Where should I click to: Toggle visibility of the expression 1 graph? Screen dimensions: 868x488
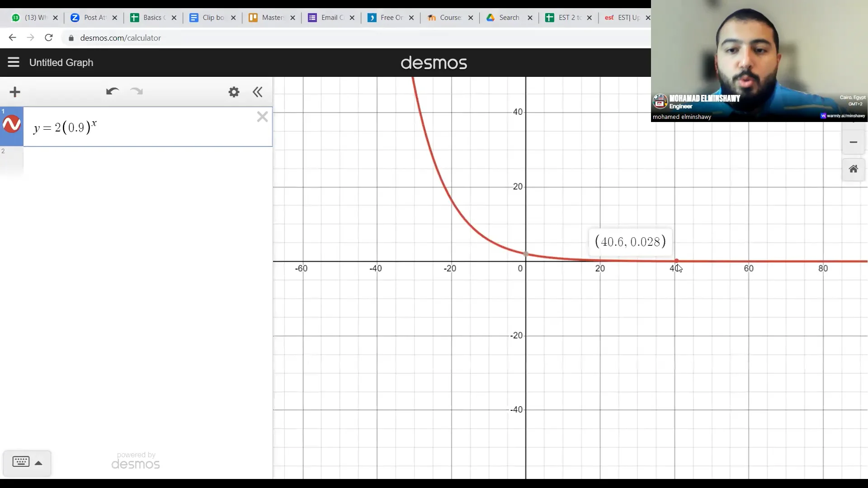[12, 124]
